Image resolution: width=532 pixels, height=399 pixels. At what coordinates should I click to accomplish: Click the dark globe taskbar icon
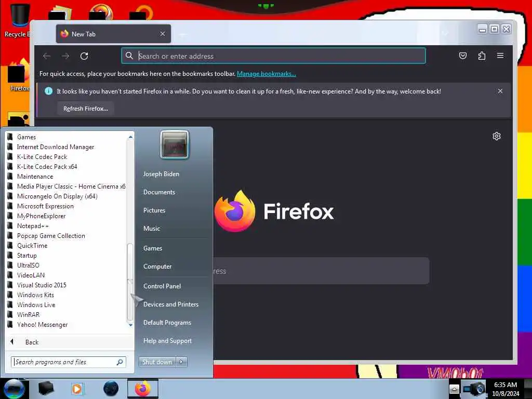tap(111, 389)
